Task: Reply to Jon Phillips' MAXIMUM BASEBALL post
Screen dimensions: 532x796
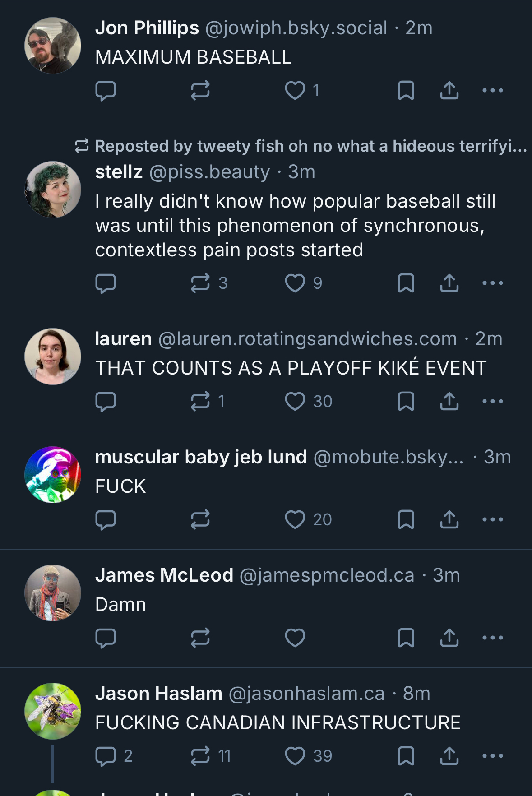Action: coord(106,91)
